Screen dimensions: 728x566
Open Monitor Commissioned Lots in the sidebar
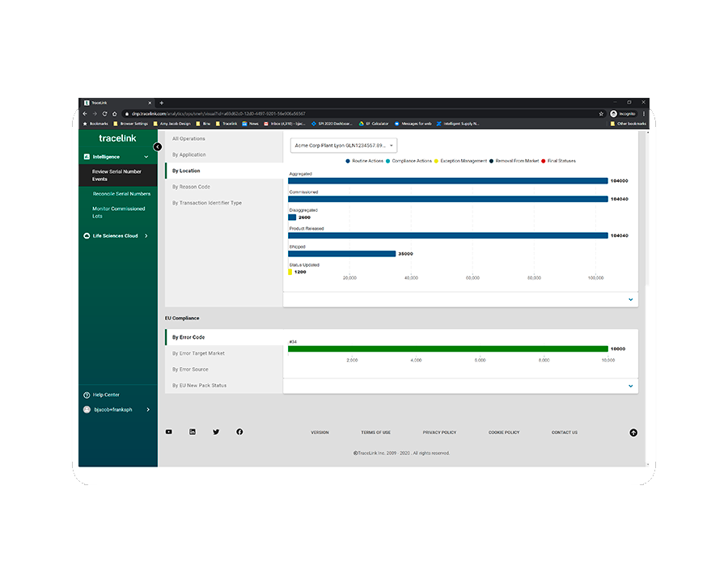118,213
